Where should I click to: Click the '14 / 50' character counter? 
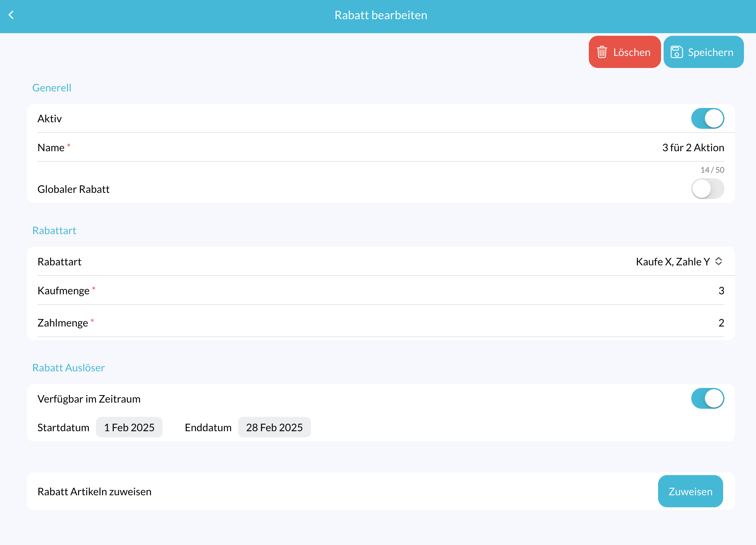point(712,170)
